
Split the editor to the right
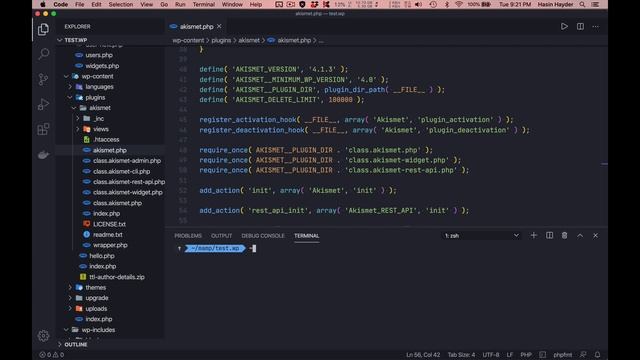580,27
